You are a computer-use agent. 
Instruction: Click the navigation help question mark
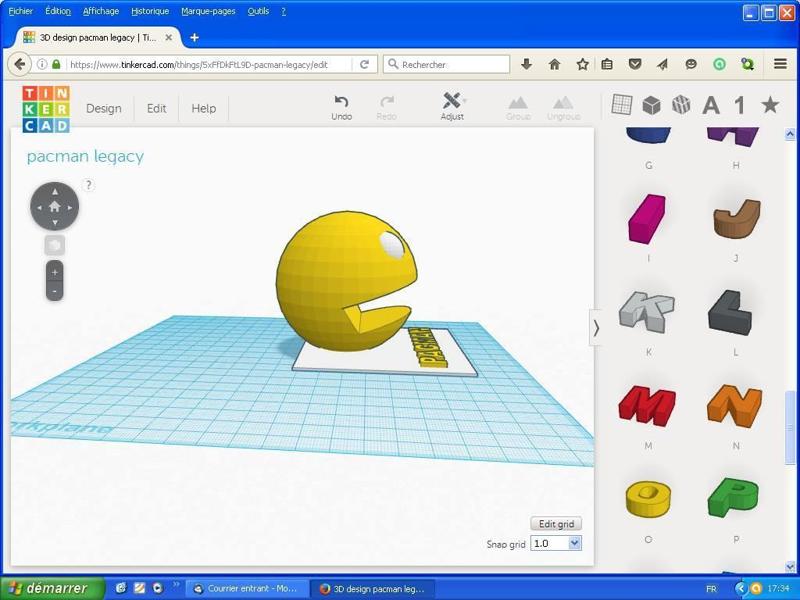[x=88, y=185]
